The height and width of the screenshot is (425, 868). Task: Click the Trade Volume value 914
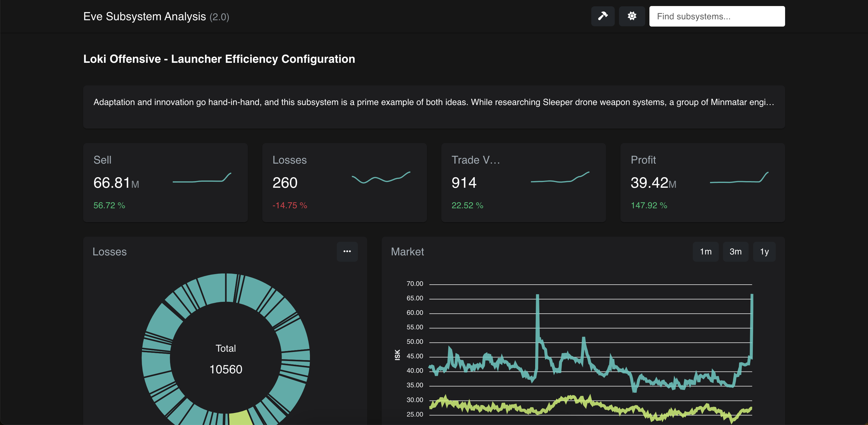tap(464, 183)
